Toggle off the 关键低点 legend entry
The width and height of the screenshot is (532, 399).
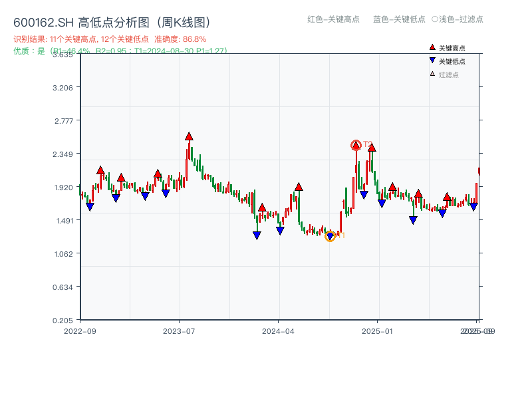pos(448,61)
